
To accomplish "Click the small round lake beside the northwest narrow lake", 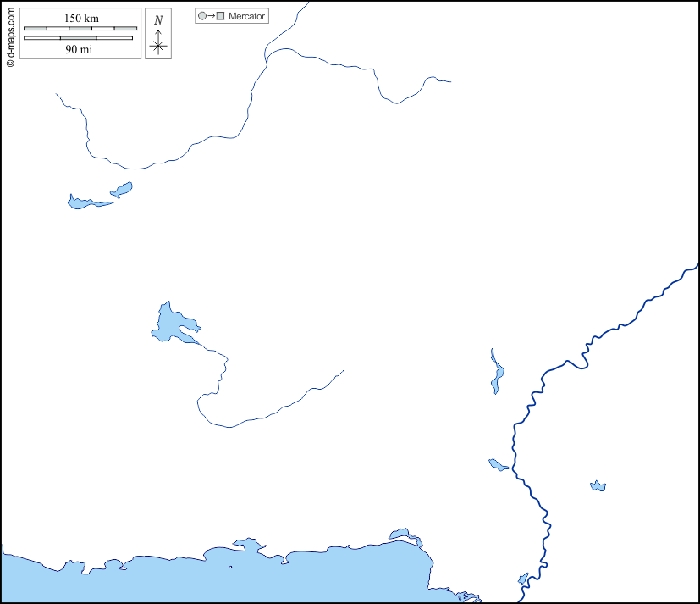I will (x=123, y=189).
